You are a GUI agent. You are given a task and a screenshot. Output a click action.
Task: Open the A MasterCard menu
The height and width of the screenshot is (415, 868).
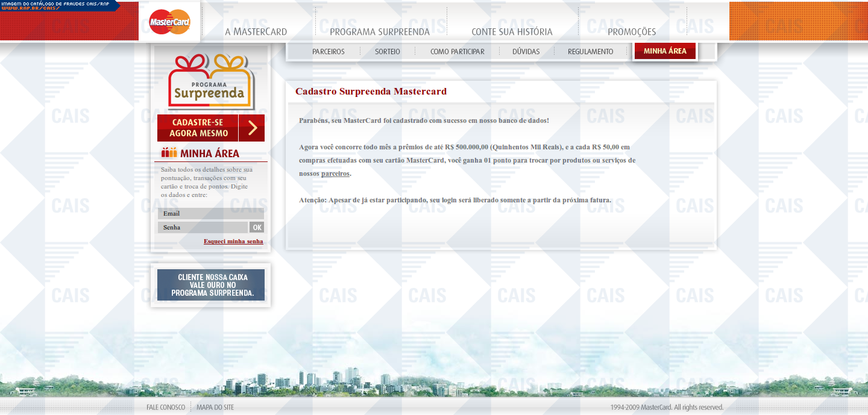[256, 32]
